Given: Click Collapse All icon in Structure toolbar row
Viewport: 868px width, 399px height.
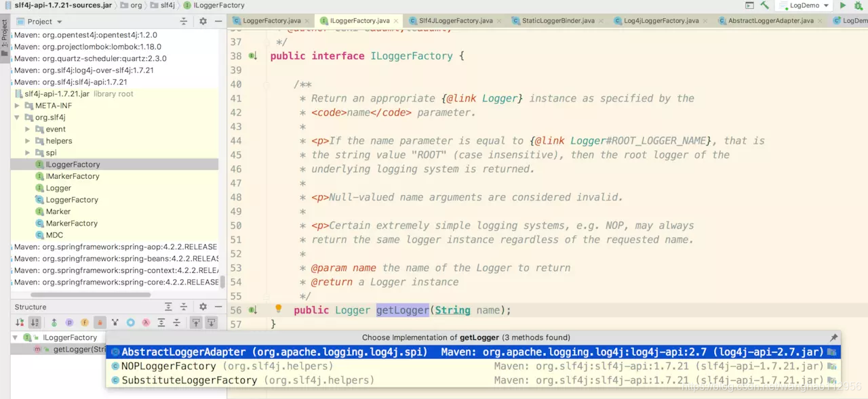Looking at the screenshot, I should coord(176,322).
